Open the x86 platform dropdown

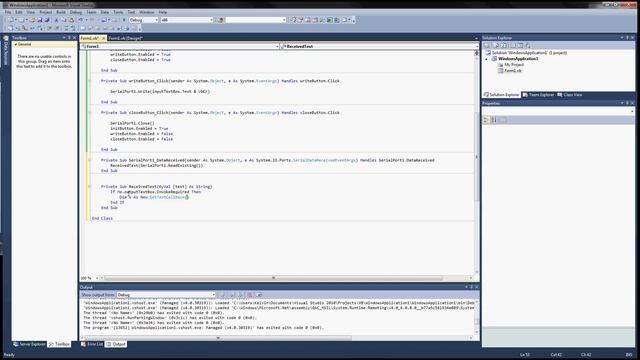coord(187,20)
